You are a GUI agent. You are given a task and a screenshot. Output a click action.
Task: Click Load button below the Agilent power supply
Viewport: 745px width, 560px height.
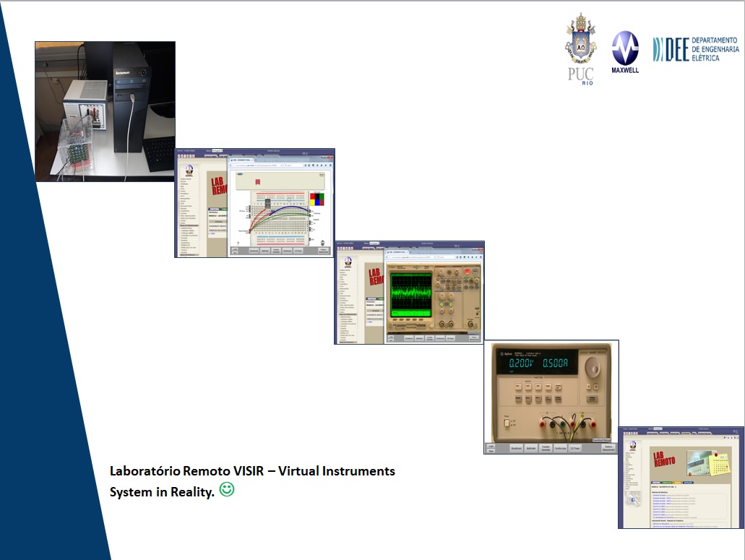tap(491, 446)
